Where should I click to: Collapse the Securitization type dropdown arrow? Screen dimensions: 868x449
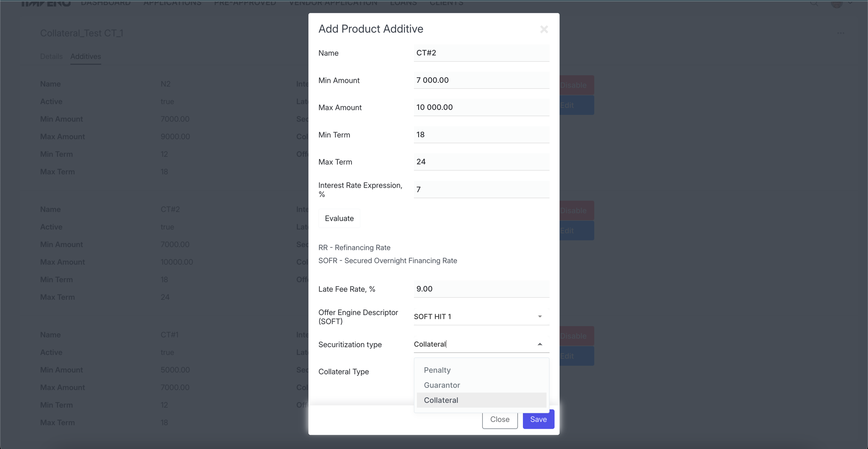click(539, 344)
